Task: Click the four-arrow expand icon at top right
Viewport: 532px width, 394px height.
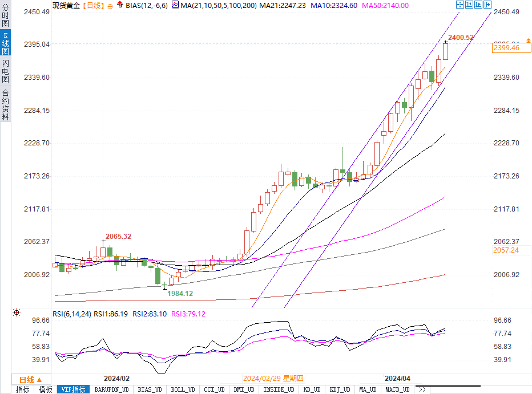Action: (x=460, y=5)
